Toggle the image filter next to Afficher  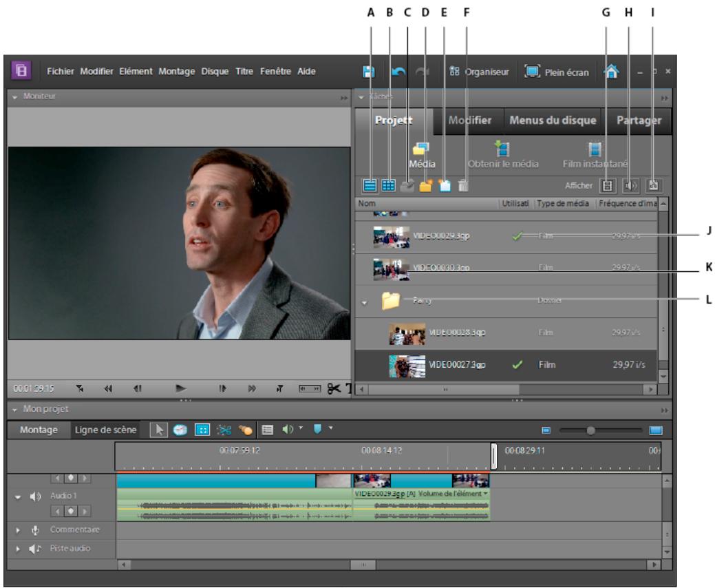(x=653, y=186)
